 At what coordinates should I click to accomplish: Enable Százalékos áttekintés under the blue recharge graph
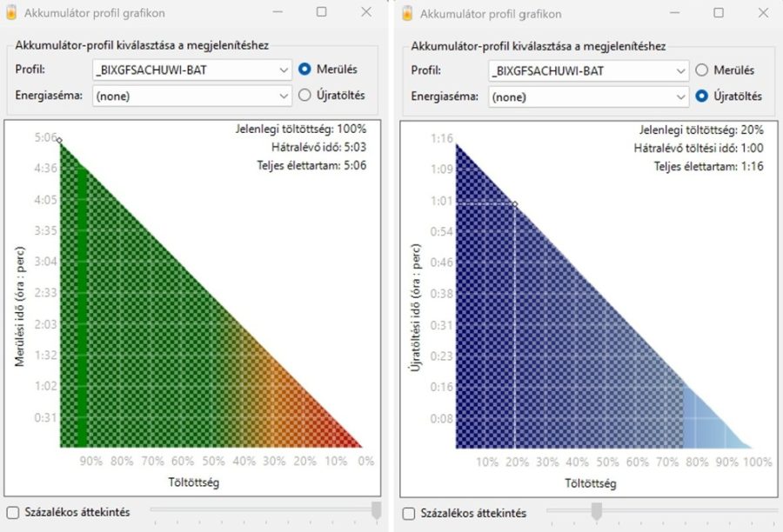pos(409,513)
